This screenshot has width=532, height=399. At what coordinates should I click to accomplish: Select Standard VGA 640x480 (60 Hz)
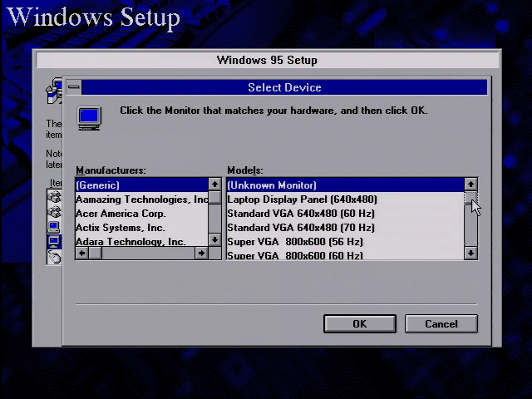346,214
